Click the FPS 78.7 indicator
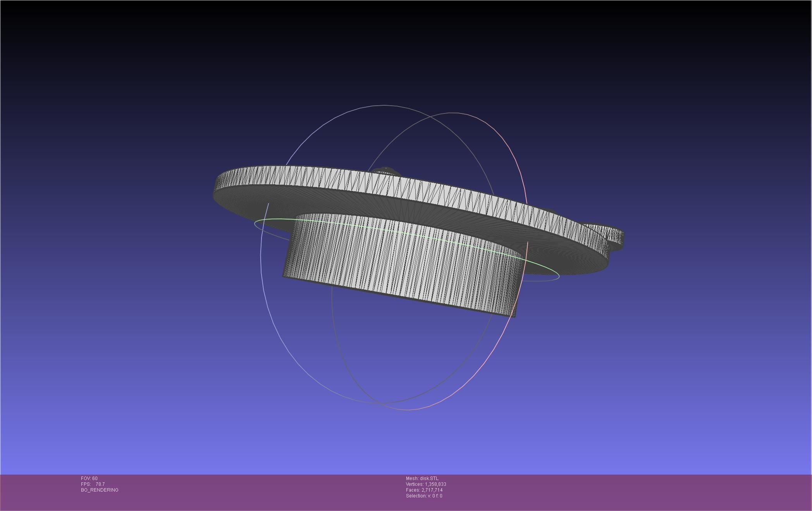The width and height of the screenshot is (812, 511). click(x=93, y=484)
